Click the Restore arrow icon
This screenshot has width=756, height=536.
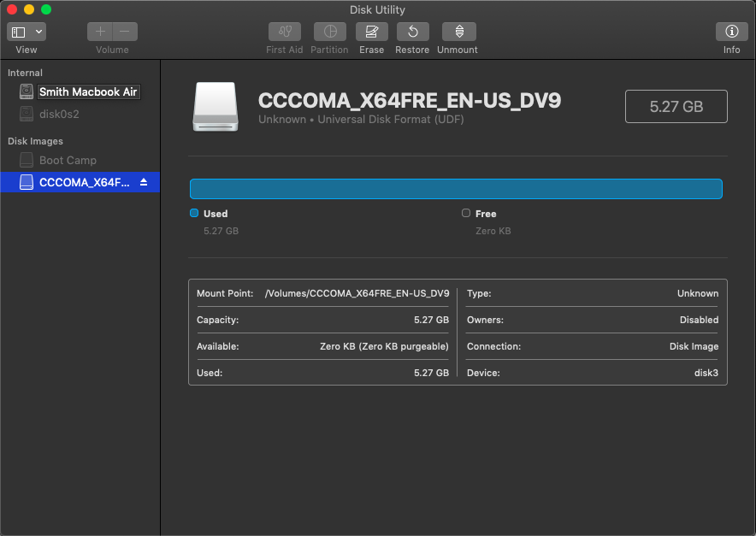click(413, 32)
